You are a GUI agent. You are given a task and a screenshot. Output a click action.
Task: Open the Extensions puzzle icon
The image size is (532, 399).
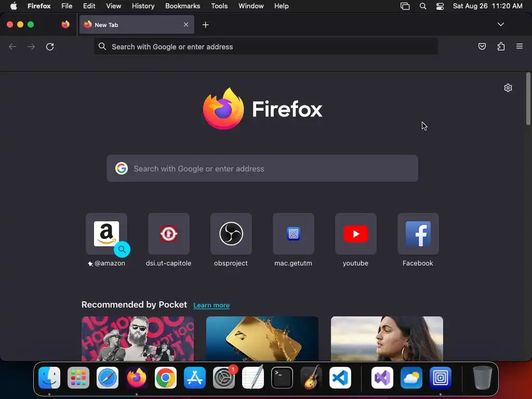(x=501, y=46)
